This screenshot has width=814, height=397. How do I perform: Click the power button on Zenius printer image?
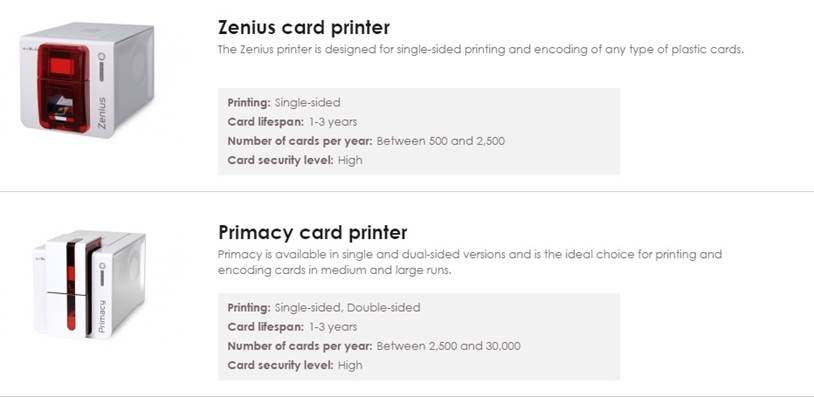point(102,56)
